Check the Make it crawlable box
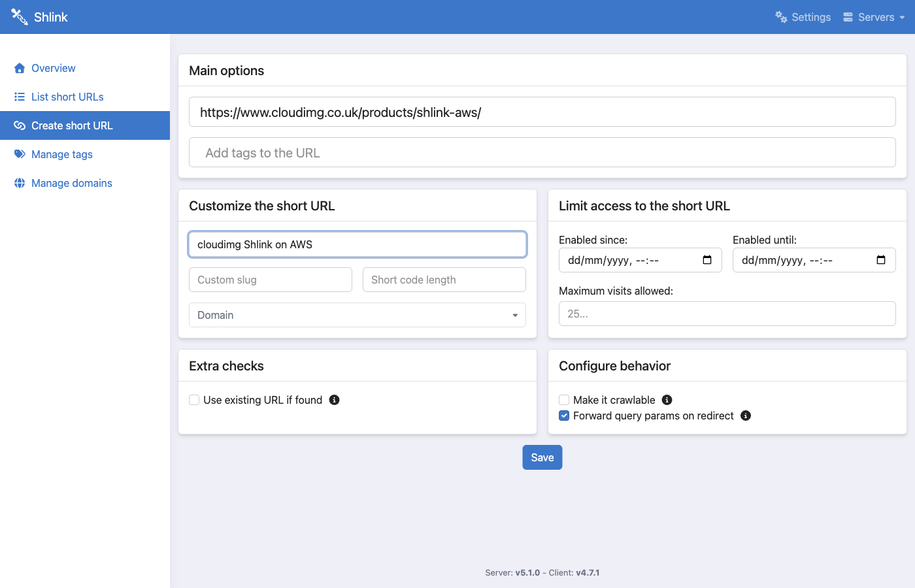 (x=564, y=400)
